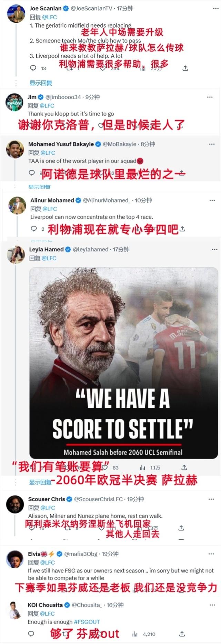
Task: Expand replies under Joe Scanlan's tweet
Action: pyautogui.click(x=41, y=83)
